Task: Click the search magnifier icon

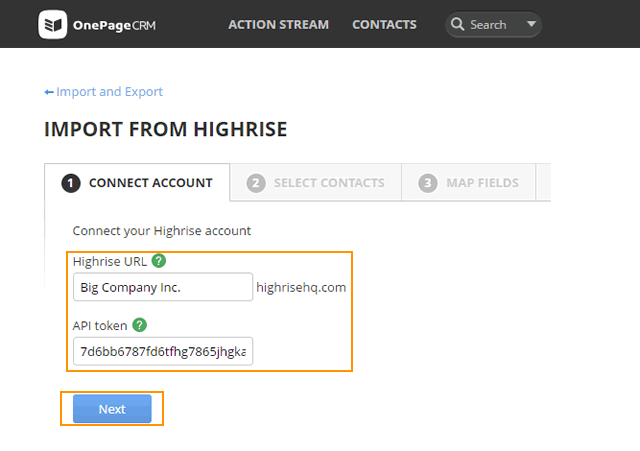Action: (x=457, y=24)
